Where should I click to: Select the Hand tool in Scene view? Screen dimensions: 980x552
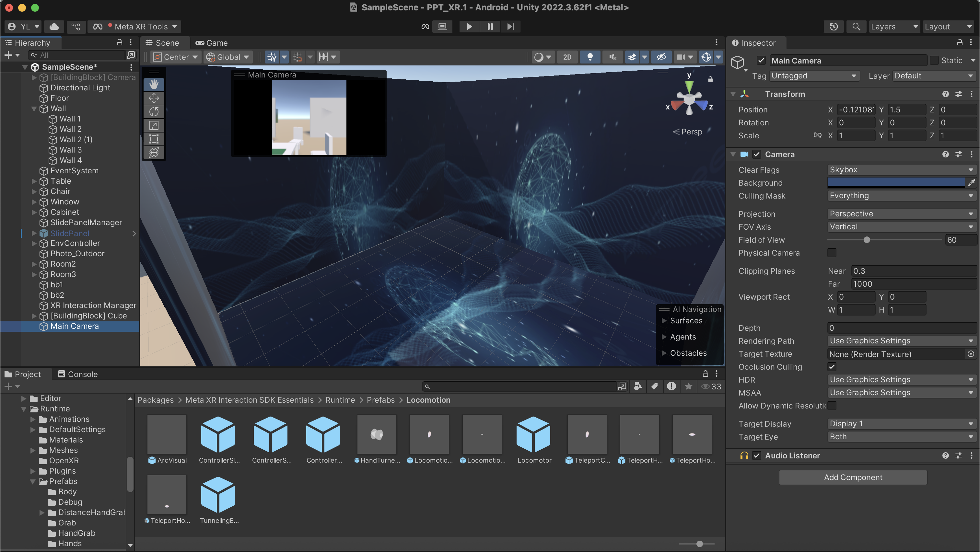(154, 85)
